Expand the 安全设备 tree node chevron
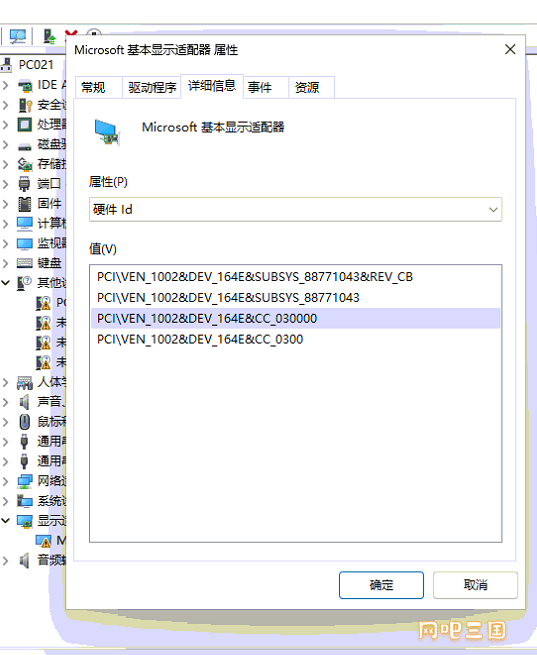Image resolution: width=537 pixels, height=655 pixels. [x=5, y=104]
